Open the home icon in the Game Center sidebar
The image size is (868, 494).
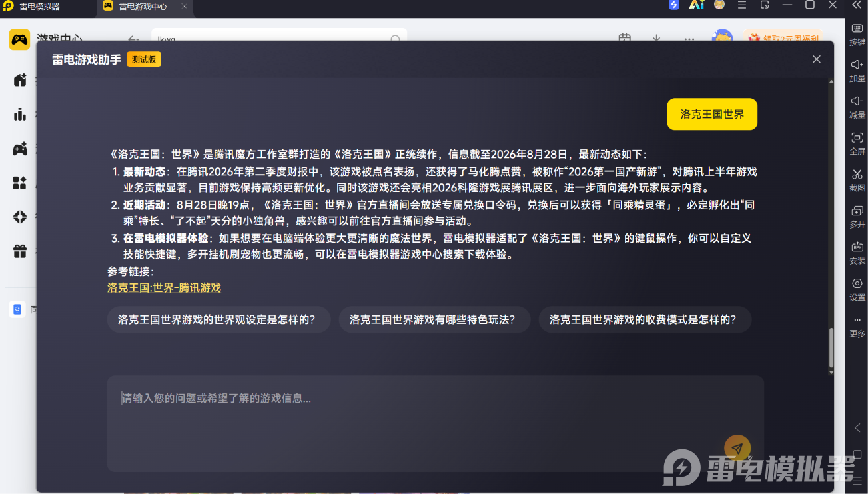20,80
